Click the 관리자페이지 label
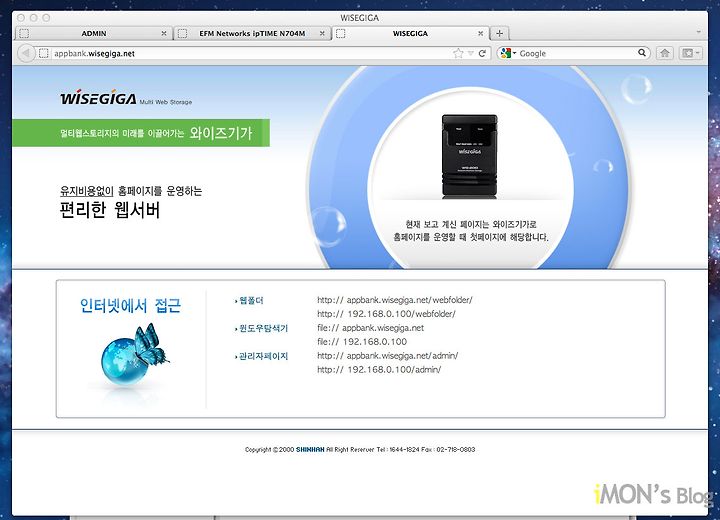The image size is (720, 520). pos(264,356)
